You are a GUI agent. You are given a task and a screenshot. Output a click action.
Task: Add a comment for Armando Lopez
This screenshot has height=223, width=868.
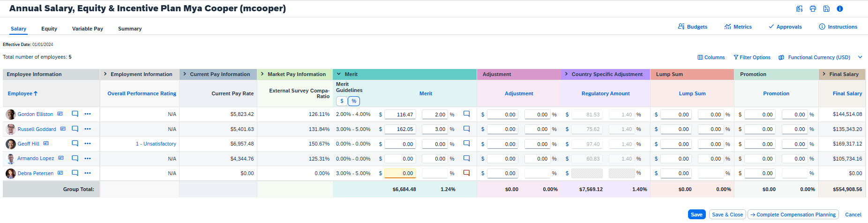75,159
